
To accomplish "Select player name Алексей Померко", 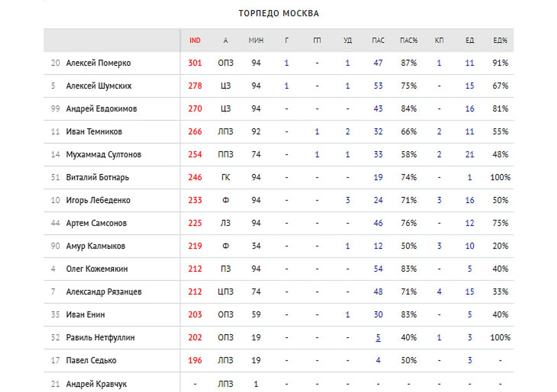I will click(x=98, y=63).
